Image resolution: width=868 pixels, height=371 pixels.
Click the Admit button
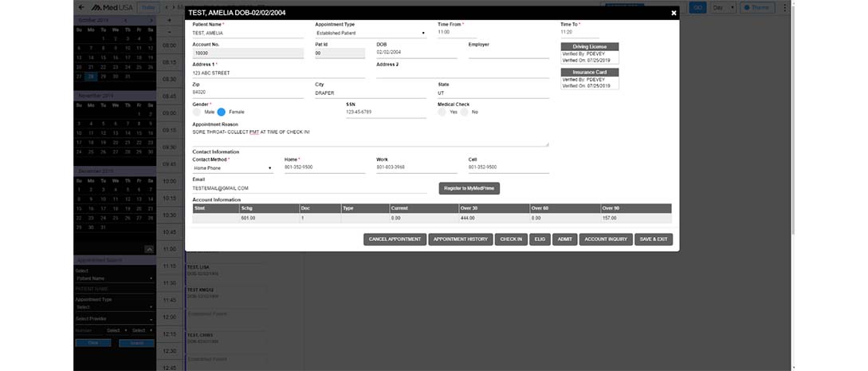click(564, 239)
